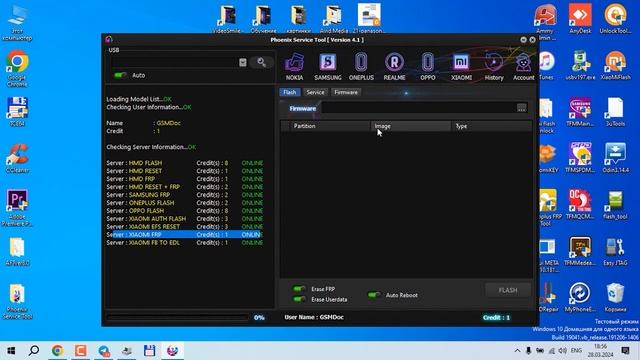Image resolution: width=640 pixels, height=360 pixels.
Task: Click the User Name : GSMDoc status text
Action: point(314,317)
